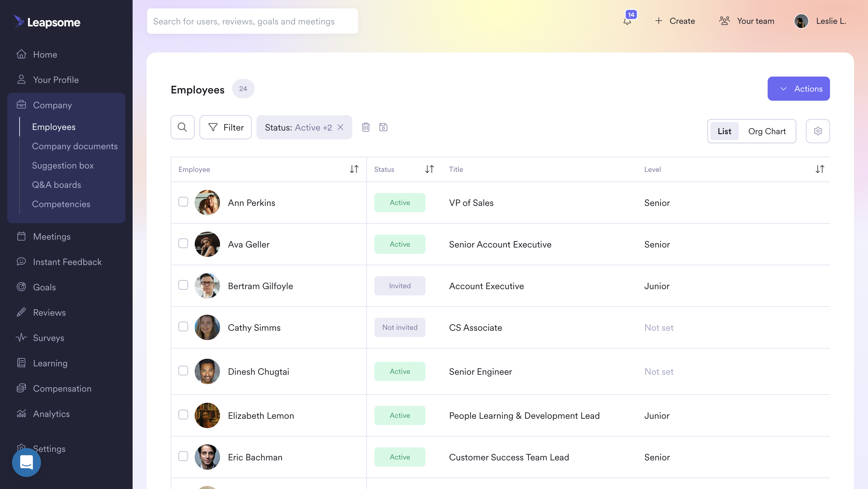The image size is (868, 489).
Task: Check the box for Ann Perkins
Action: click(183, 202)
